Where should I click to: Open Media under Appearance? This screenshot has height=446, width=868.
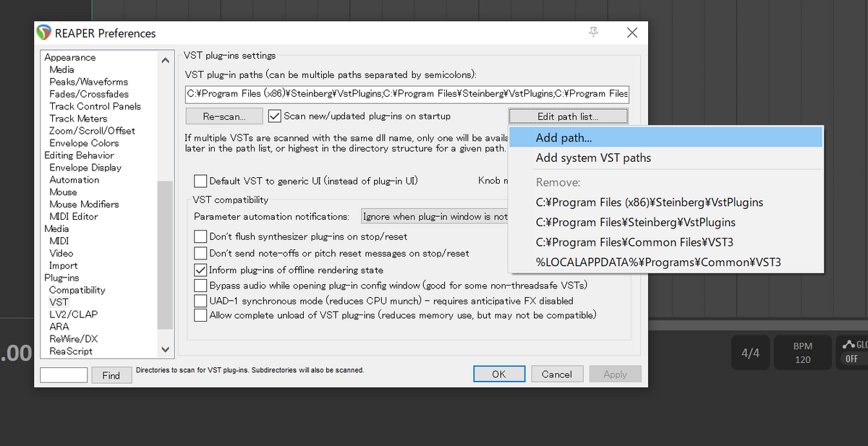pyautogui.click(x=61, y=69)
